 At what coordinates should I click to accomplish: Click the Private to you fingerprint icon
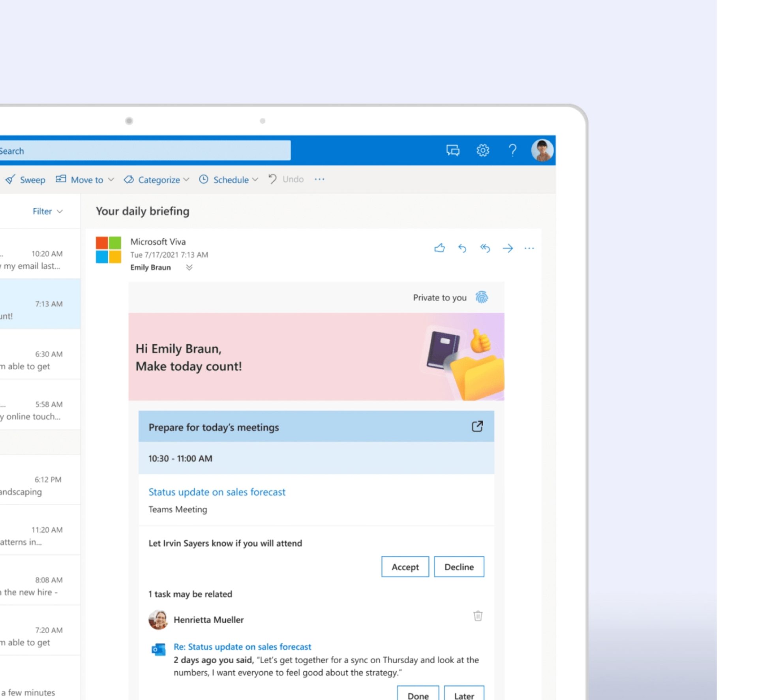coord(482,297)
